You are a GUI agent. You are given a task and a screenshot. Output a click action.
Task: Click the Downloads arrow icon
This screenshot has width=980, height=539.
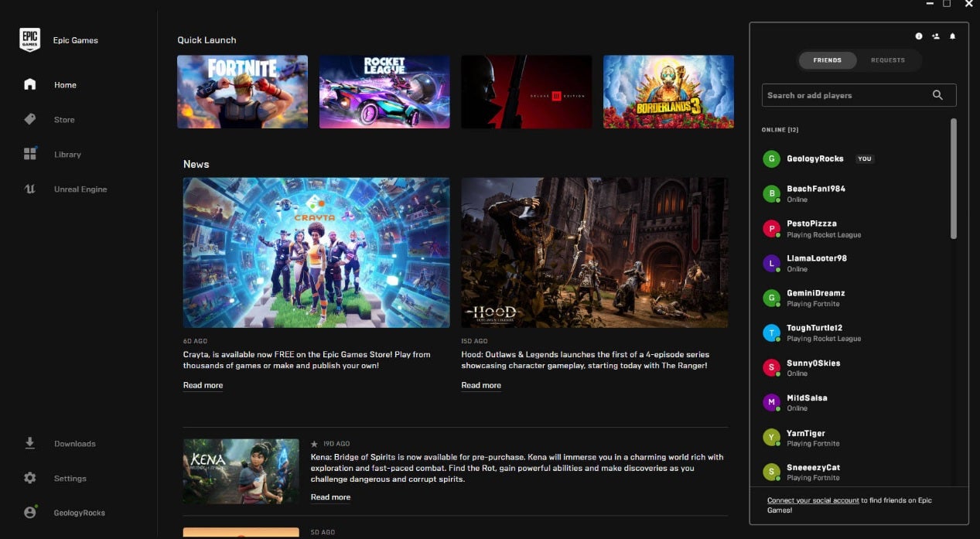29,443
